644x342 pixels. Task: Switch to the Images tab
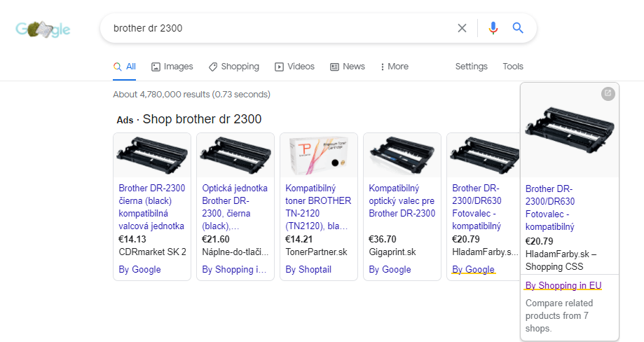(172, 67)
